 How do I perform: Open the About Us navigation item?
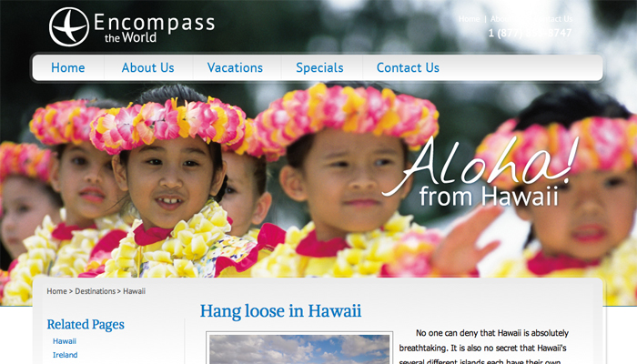tap(147, 67)
